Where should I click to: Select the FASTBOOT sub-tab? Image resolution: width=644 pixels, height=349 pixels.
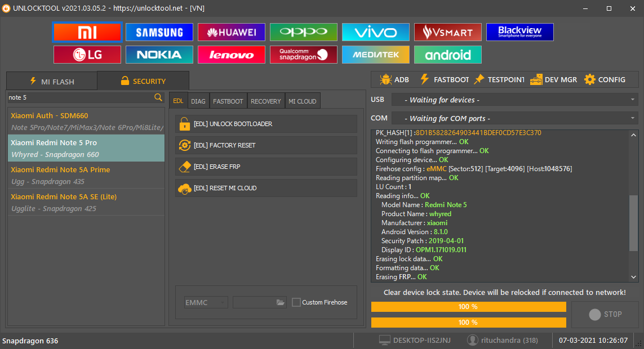(228, 101)
